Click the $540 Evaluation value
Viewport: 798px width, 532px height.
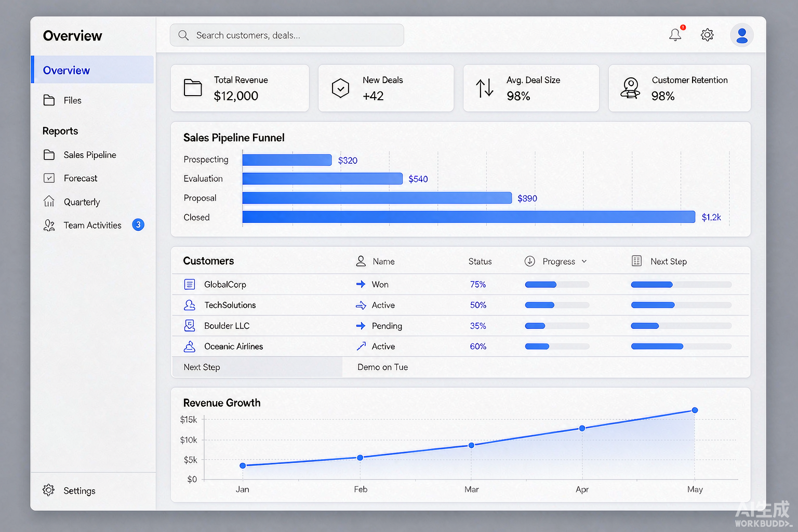click(x=418, y=179)
